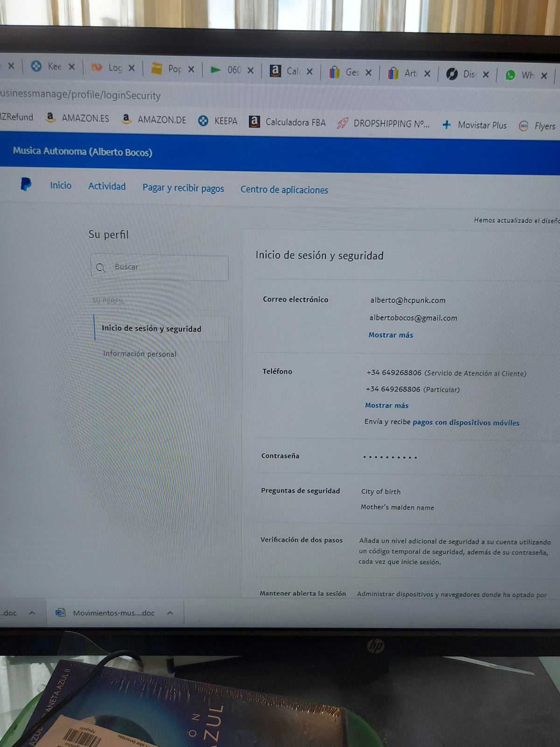This screenshot has height=747, width=560.
Task: Switch to the 060 browser tab
Action: (x=225, y=70)
